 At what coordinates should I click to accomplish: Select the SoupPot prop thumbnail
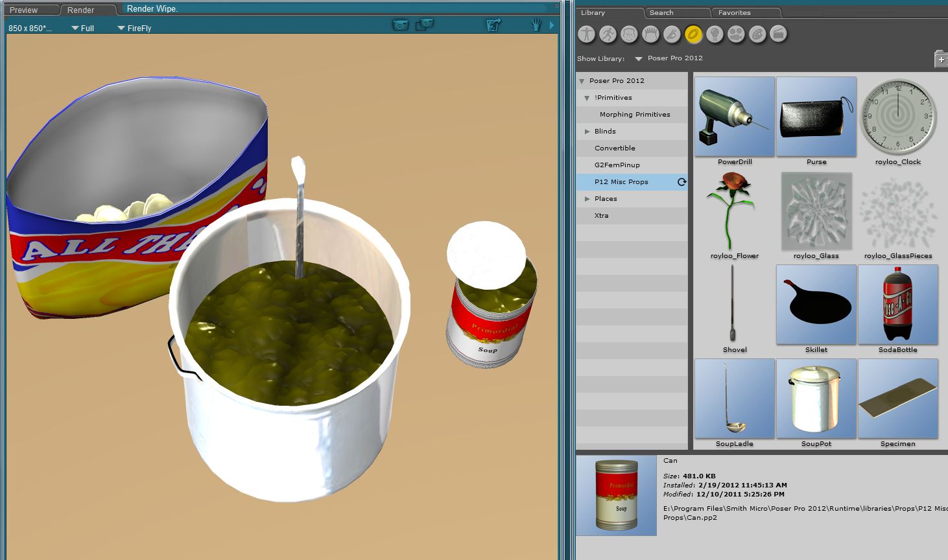click(x=816, y=399)
